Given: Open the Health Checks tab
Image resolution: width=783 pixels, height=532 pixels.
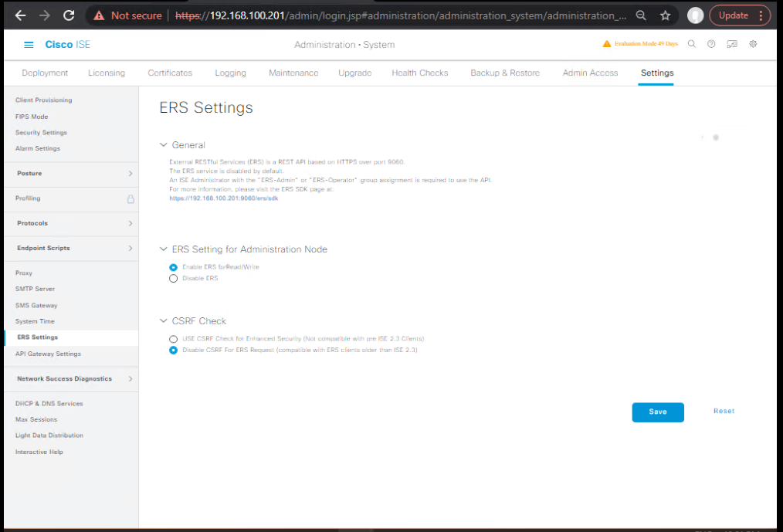Looking at the screenshot, I should (419, 73).
